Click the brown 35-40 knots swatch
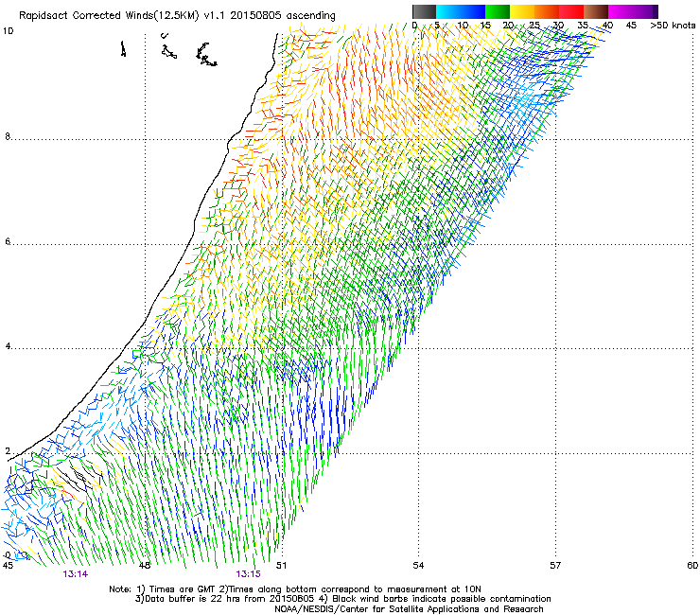Viewport: 700px width, 615px height. [x=596, y=11]
